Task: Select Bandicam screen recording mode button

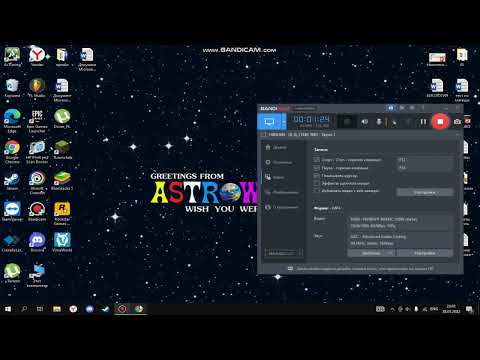Action: pos(270,122)
